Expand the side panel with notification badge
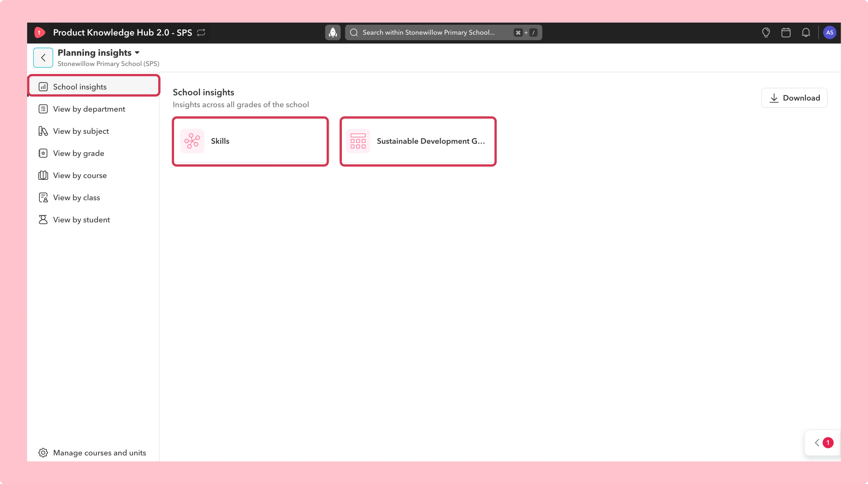The height and width of the screenshot is (484, 868). coord(823,443)
